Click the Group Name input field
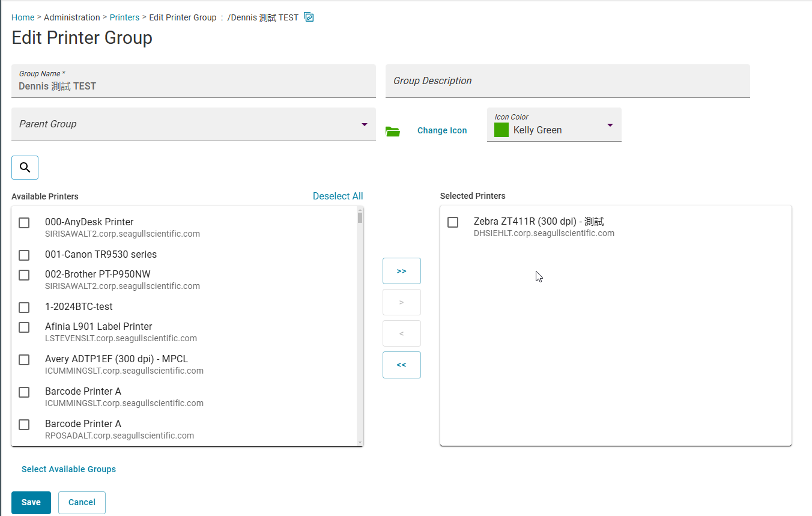812x516 pixels. click(193, 81)
